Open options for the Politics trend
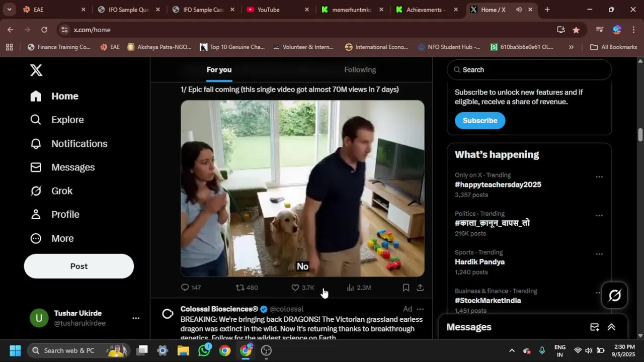 tap(599, 216)
